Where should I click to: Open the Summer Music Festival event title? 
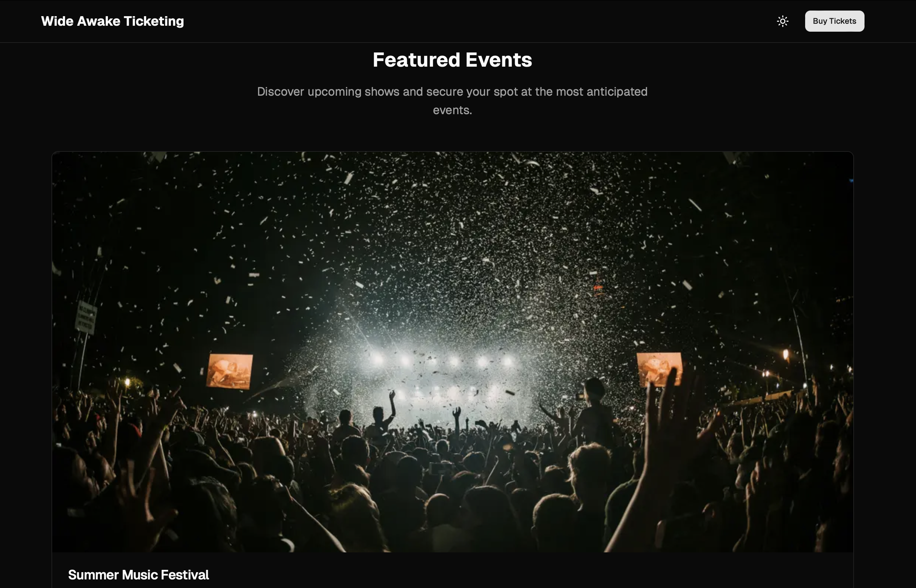coord(138,575)
